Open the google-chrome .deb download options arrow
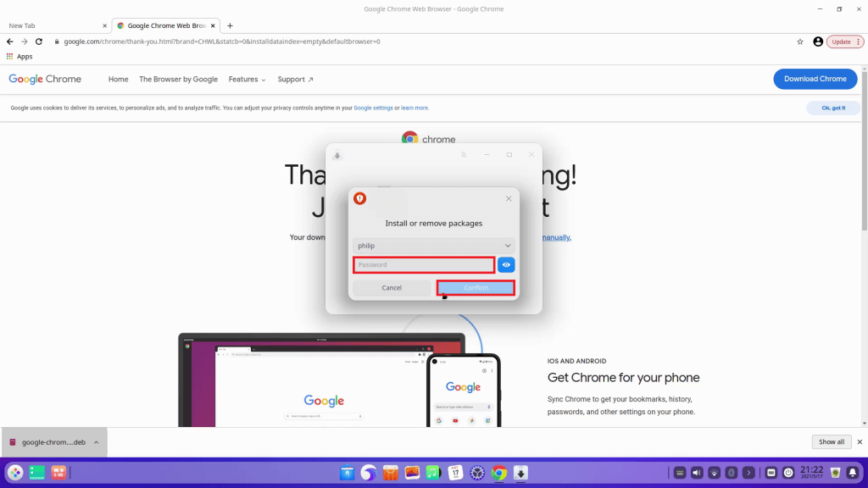 click(97, 442)
